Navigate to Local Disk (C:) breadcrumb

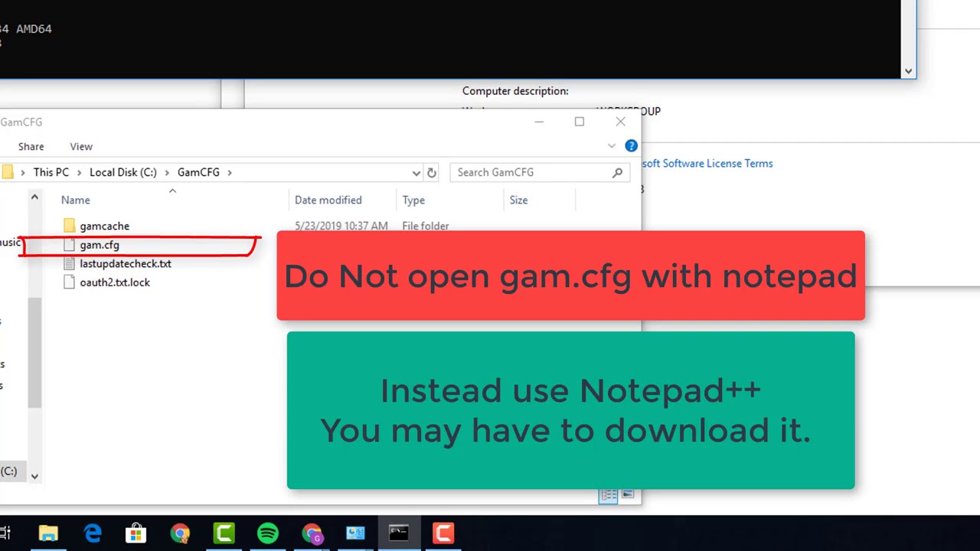pos(123,172)
